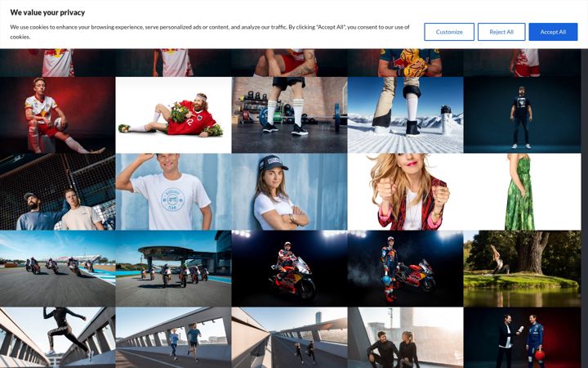Open photo of woman in green dress

click(523, 191)
